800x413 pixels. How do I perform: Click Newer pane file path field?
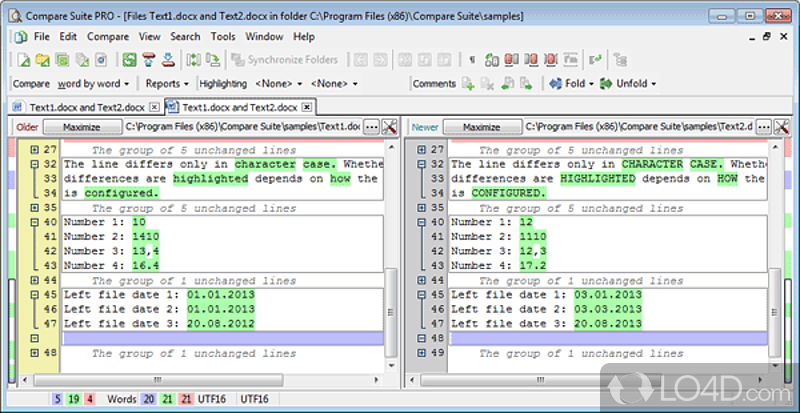639,127
